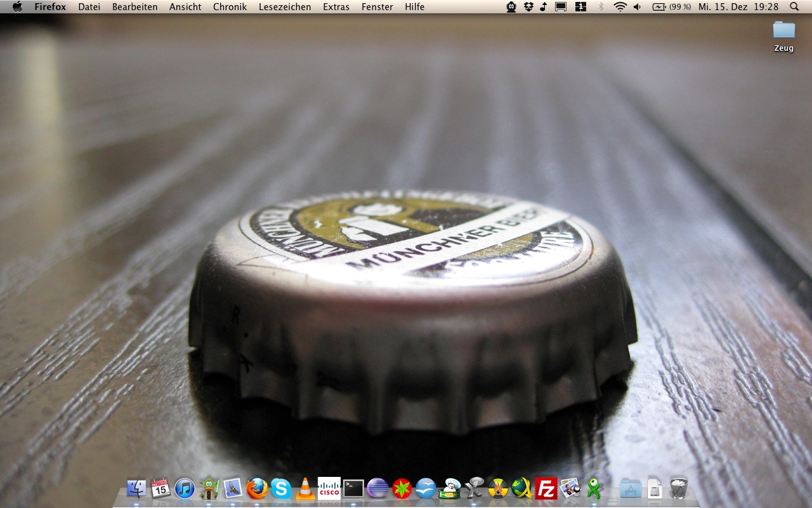Image resolution: width=812 pixels, height=508 pixels.
Task: Open the Chronik menu
Action: click(230, 7)
